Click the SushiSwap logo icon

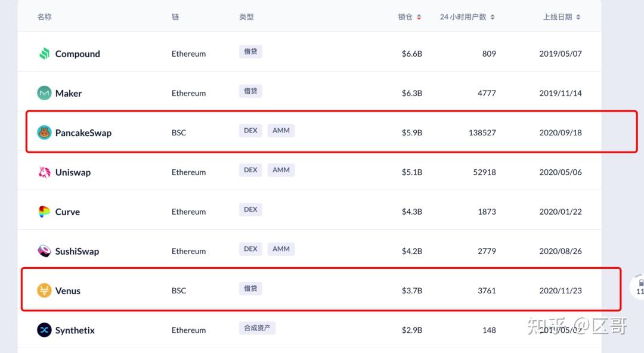[x=44, y=251]
